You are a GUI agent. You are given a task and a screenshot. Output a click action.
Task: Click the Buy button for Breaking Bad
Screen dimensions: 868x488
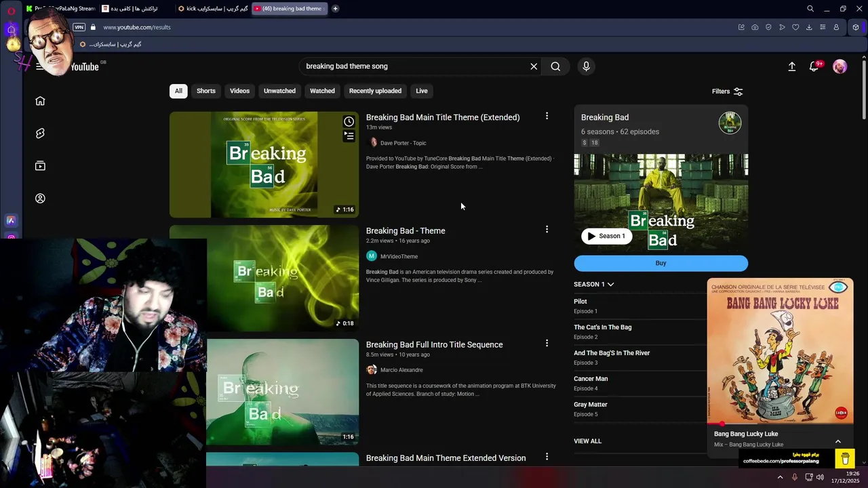[660, 263]
